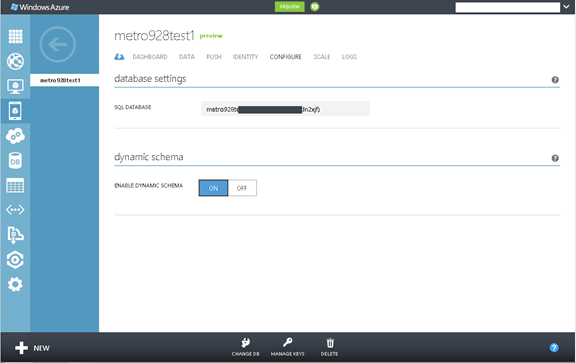This screenshot has height=363, width=576.
Task: Open the Storage table icon
Action: point(15,186)
